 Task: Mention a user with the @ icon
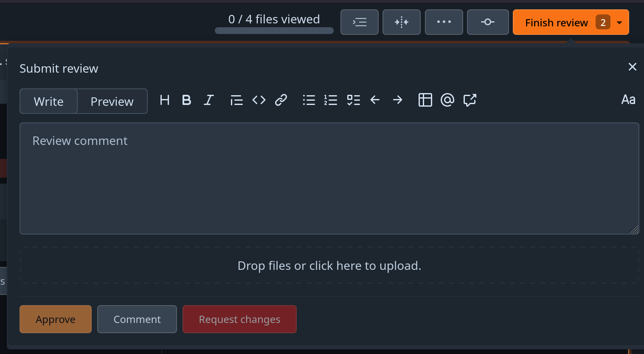pyautogui.click(x=447, y=100)
